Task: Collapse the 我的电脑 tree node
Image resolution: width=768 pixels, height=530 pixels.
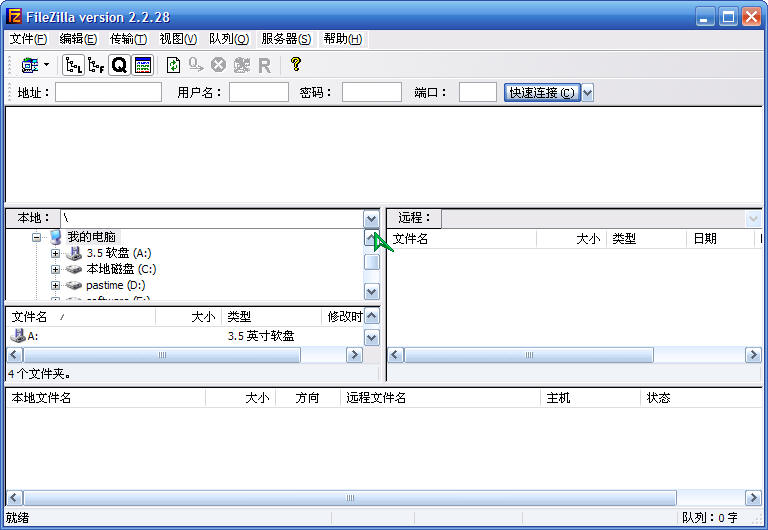Action: pos(36,238)
